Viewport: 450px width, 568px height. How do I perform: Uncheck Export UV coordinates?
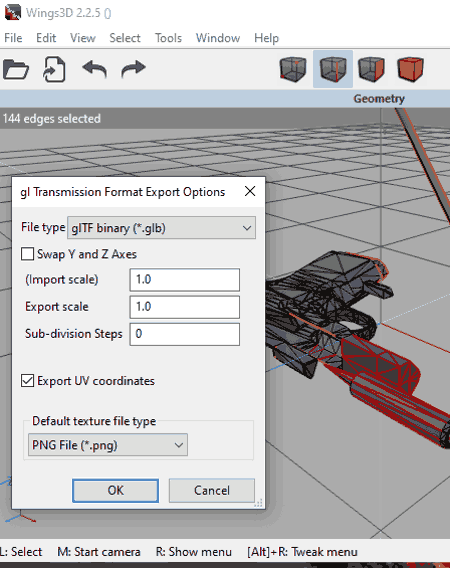click(x=28, y=381)
